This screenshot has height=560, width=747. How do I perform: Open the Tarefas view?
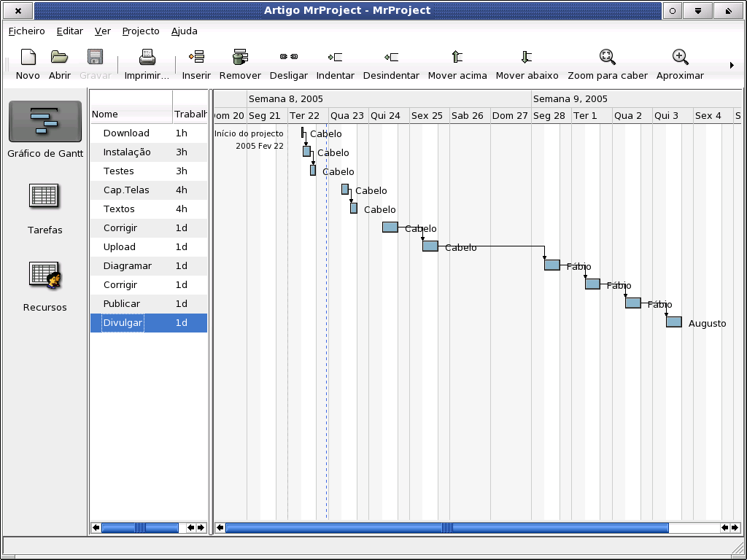[x=44, y=196]
